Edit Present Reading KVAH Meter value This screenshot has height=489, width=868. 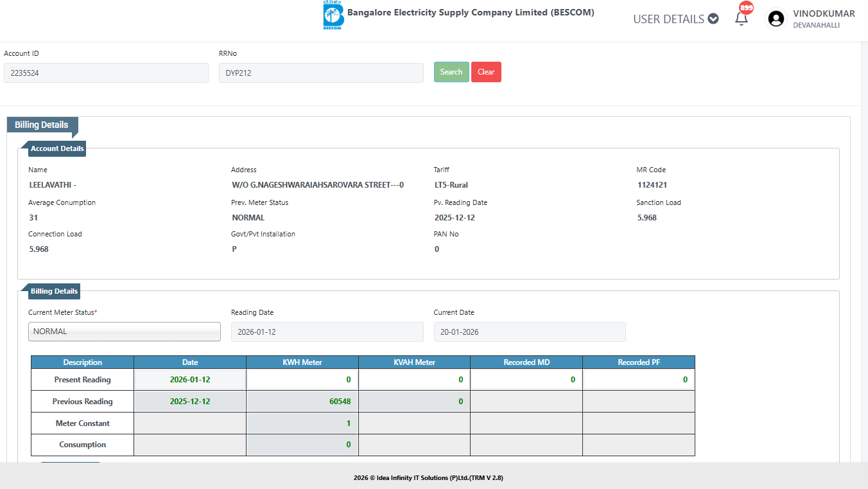coord(414,380)
